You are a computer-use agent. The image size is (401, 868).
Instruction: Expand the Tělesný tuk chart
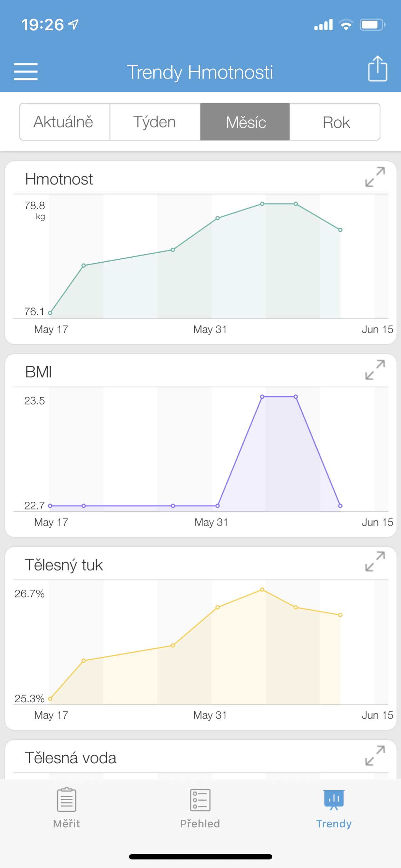[375, 562]
